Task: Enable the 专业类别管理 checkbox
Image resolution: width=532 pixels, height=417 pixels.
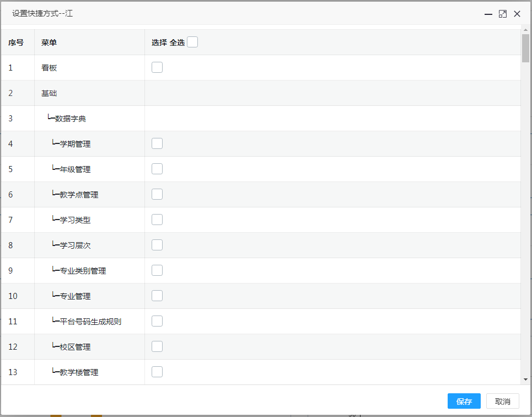Action: pyautogui.click(x=157, y=270)
